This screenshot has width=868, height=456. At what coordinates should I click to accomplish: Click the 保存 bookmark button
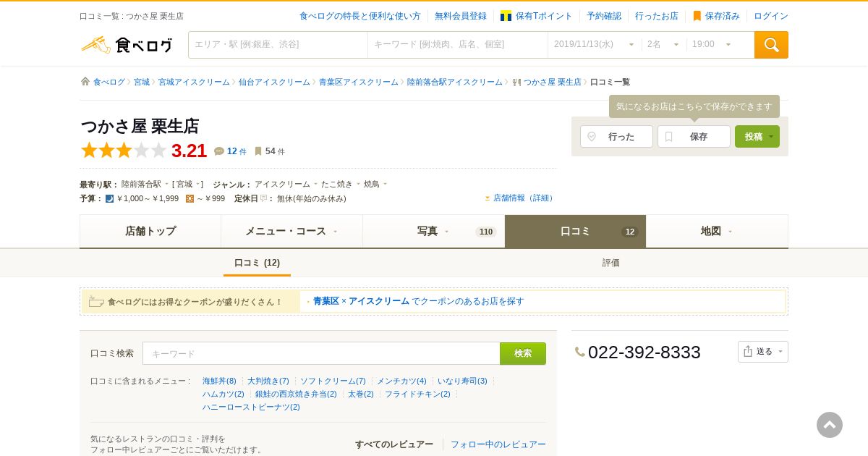coord(694,136)
